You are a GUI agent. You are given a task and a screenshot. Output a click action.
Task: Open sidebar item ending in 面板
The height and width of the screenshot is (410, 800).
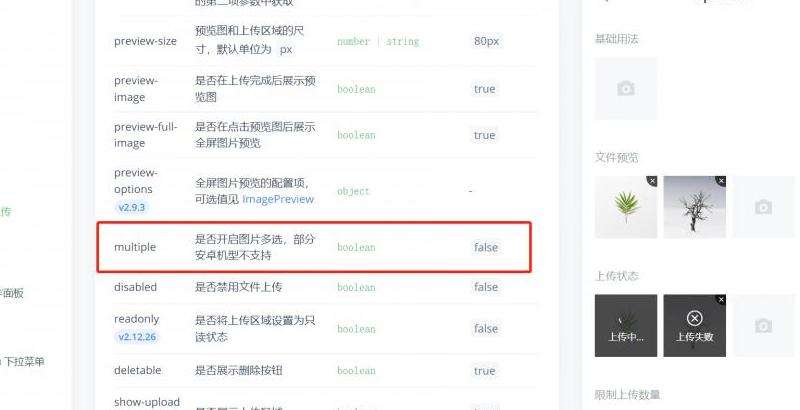[11, 293]
